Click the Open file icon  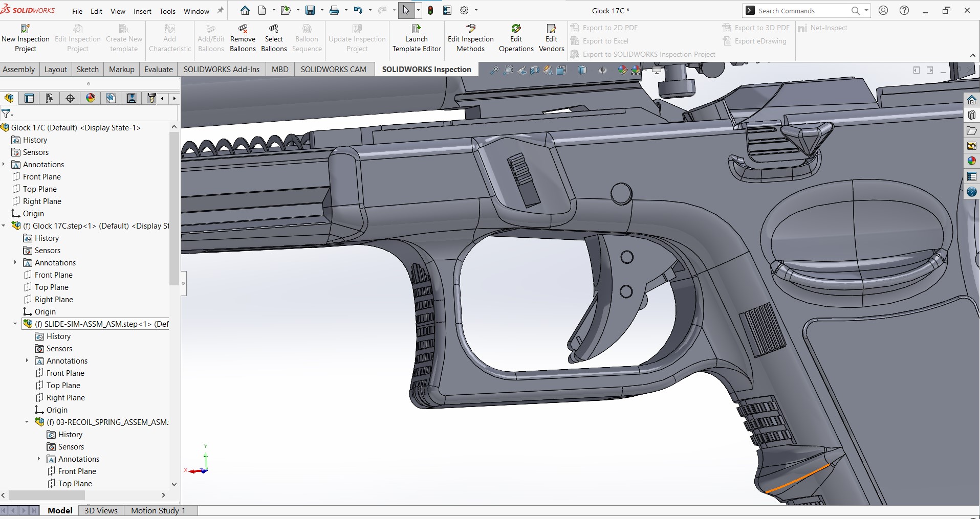(x=286, y=10)
